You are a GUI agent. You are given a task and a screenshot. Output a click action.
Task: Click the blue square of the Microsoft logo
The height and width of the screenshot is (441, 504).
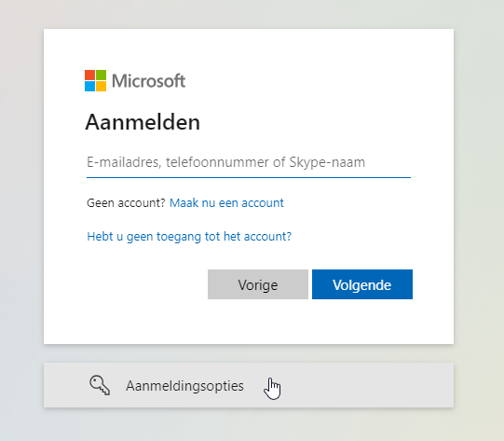[x=89, y=86]
